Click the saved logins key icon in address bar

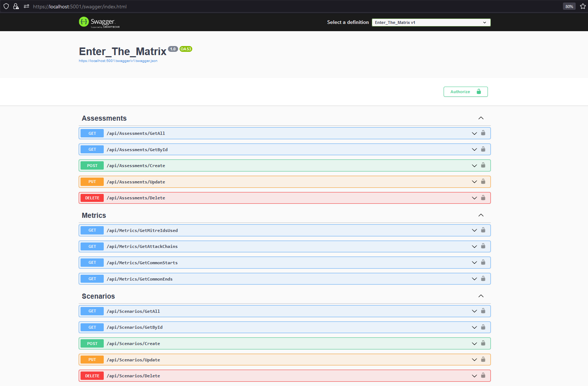[26, 6]
